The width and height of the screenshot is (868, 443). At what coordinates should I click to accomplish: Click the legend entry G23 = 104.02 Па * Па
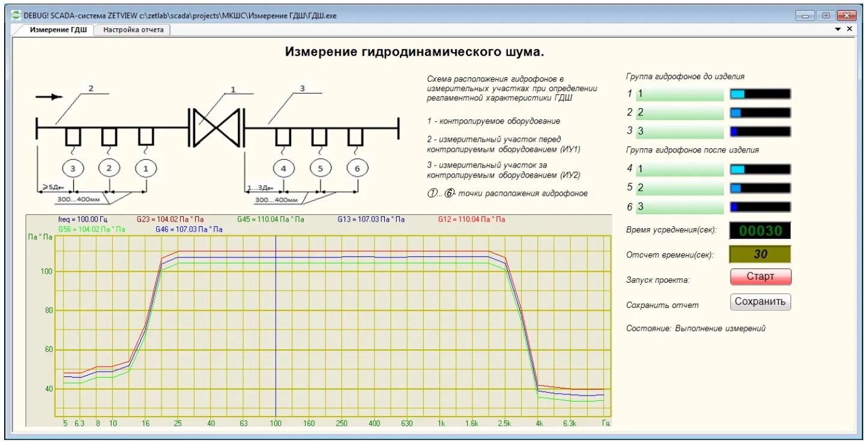170,220
